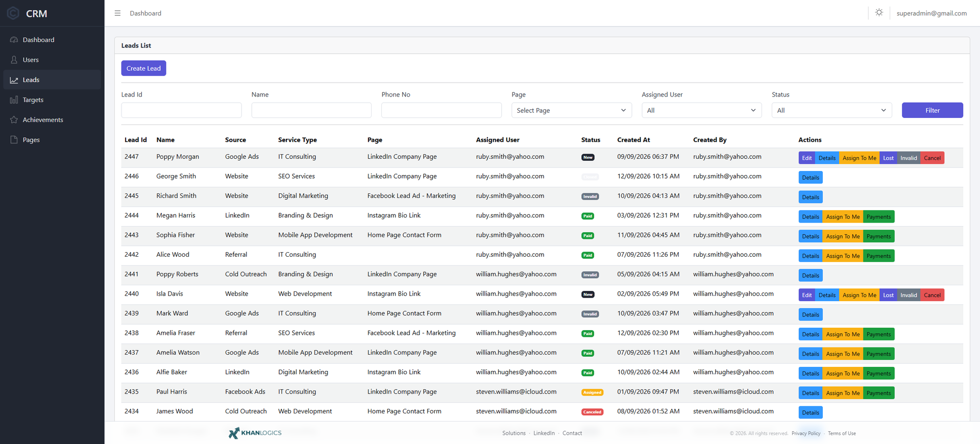Viewport: 980px width, 444px height.
Task: Click Edit for lead 2440 Isla Davis
Action: 807,295
